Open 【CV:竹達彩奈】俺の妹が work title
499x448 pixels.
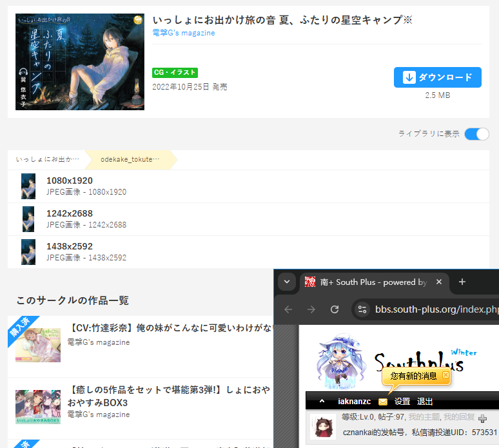click(170, 328)
